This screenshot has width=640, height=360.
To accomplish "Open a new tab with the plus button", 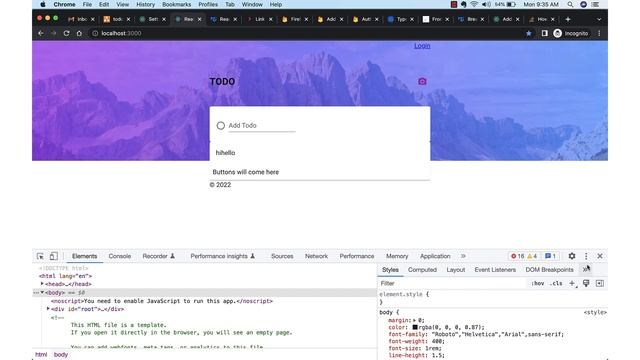I will [x=568, y=19].
